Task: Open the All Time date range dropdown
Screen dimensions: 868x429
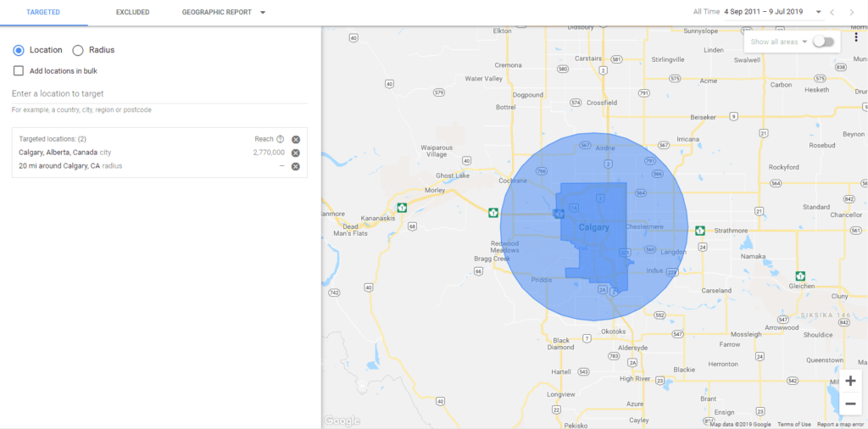Action: click(x=818, y=12)
